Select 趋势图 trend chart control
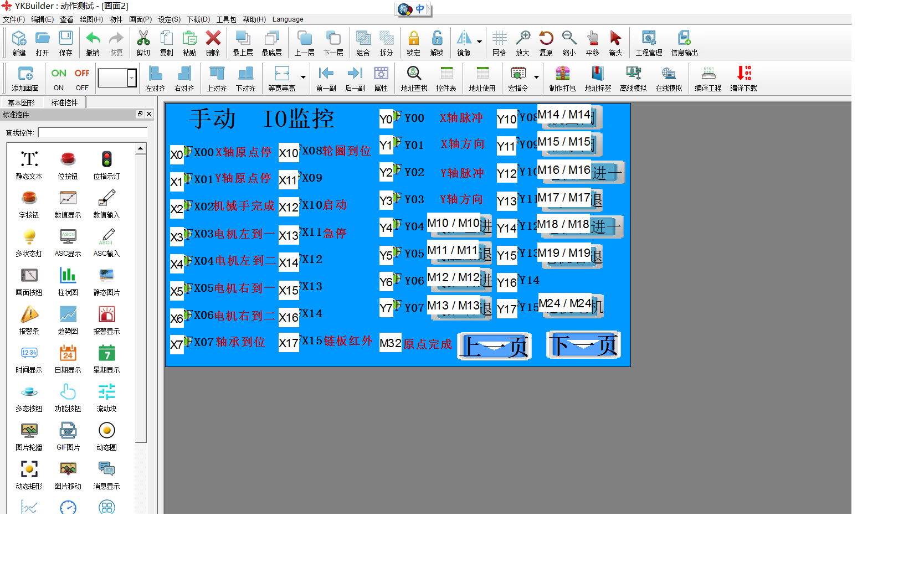The width and height of the screenshot is (924, 573). [x=68, y=320]
